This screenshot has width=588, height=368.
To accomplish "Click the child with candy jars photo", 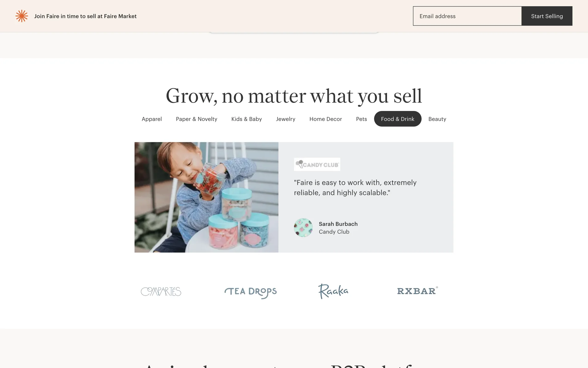I will [206, 197].
